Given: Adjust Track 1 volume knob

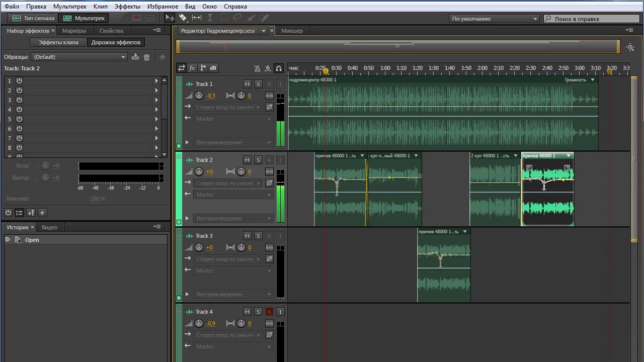Looking at the screenshot, I should click(x=199, y=96).
